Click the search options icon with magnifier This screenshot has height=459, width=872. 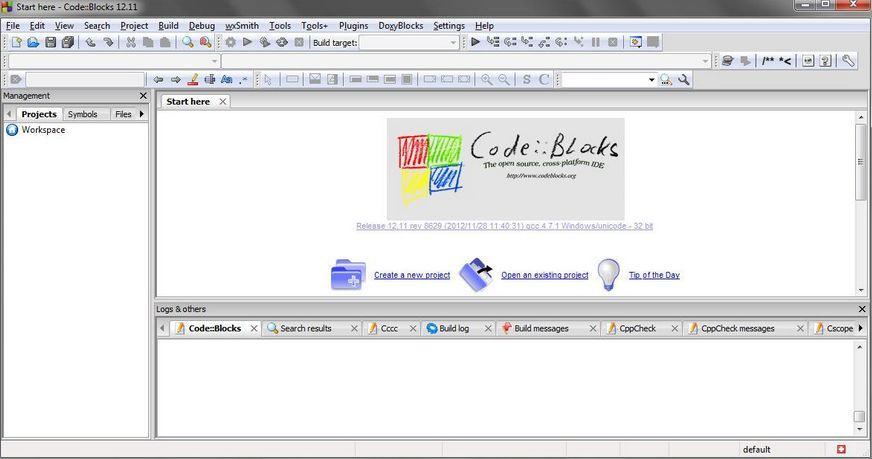[683, 80]
